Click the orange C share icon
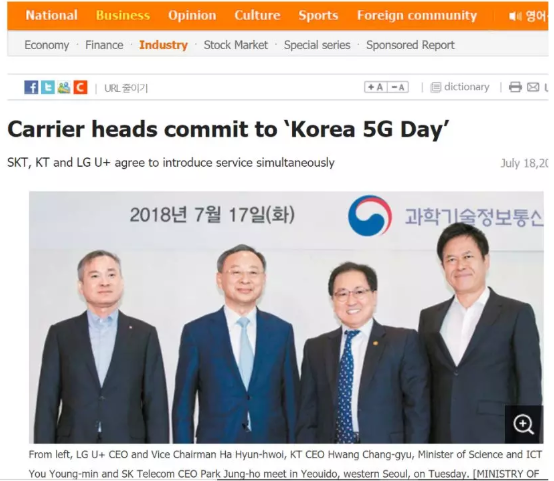 pos(80,87)
